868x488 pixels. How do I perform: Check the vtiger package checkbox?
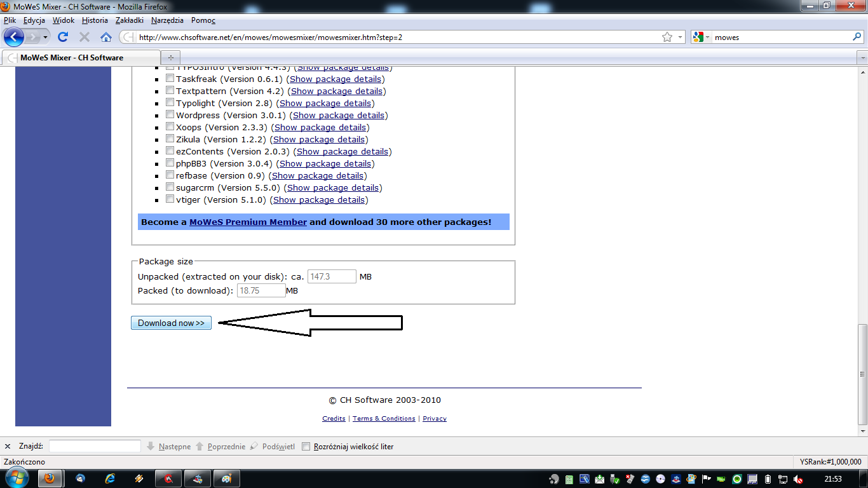[170, 199]
